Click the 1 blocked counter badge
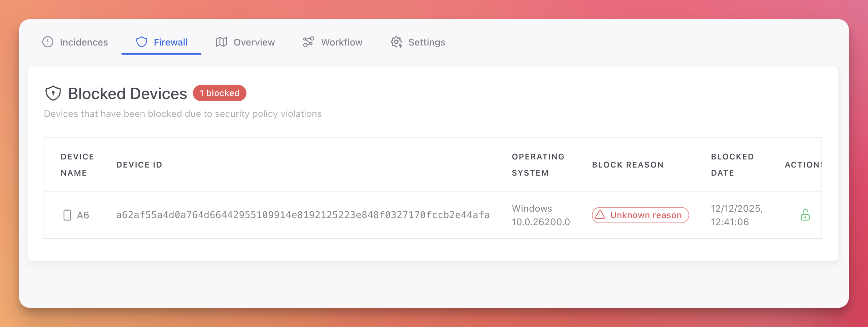This screenshot has width=868, height=327. 220,93
